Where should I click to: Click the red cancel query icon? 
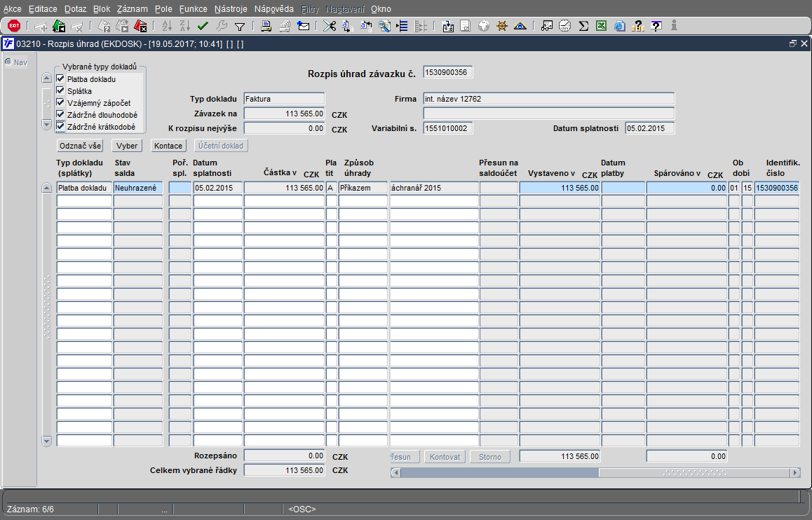tap(140, 25)
